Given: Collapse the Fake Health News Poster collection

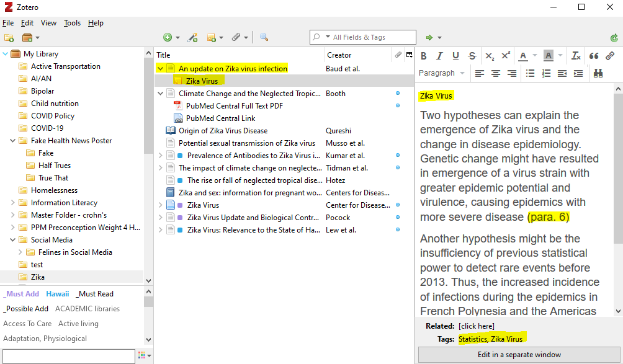Looking at the screenshot, I should (x=12, y=141).
